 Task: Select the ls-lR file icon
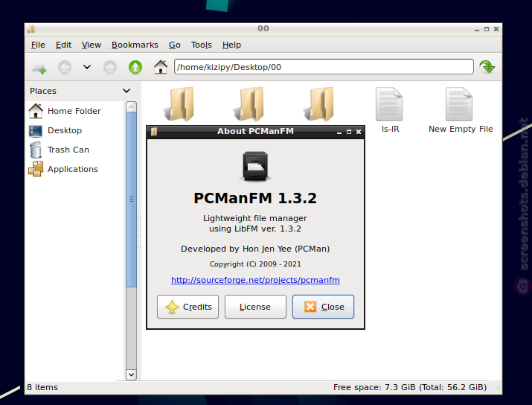click(x=389, y=104)
